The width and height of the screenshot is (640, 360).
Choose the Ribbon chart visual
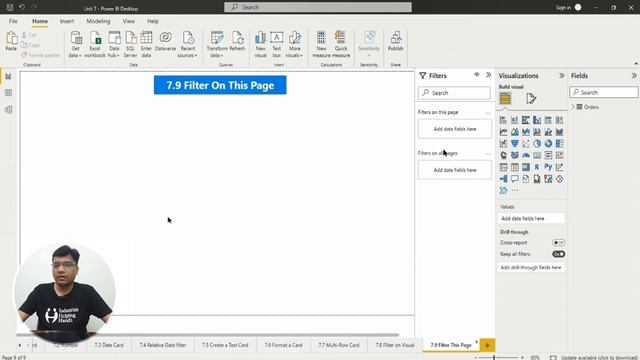(x=560, y=132)
